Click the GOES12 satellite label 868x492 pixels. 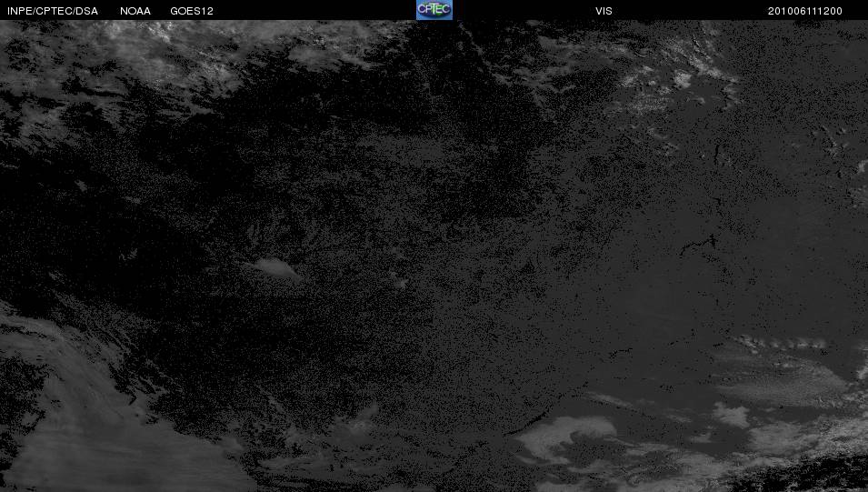[192, 11]
